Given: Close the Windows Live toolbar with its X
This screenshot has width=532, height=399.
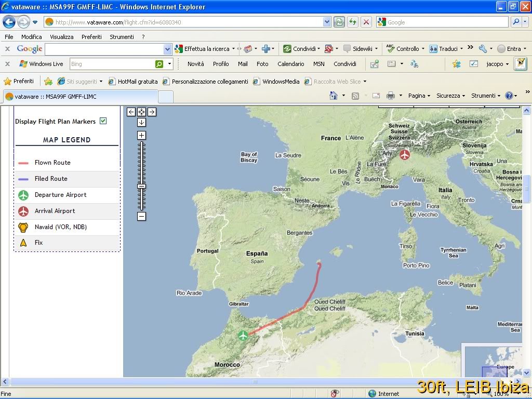Looking at the screenshot, I should pyautogui.click(x=7, y=64).
